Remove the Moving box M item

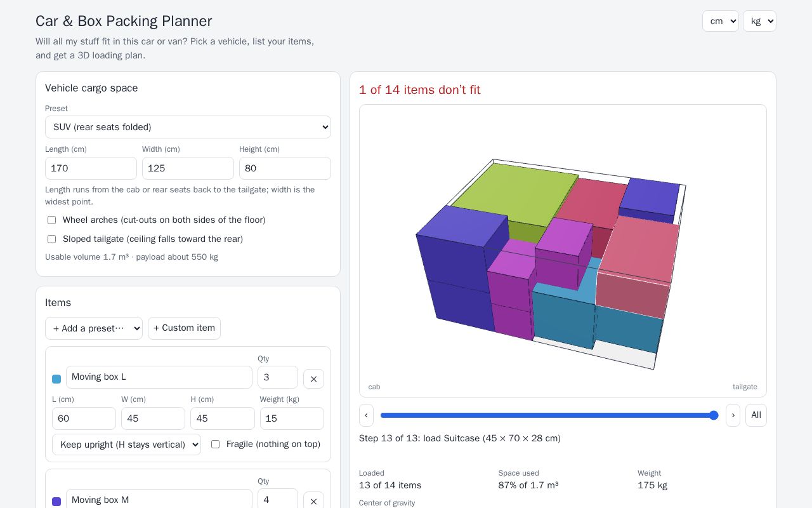[313, 501]
